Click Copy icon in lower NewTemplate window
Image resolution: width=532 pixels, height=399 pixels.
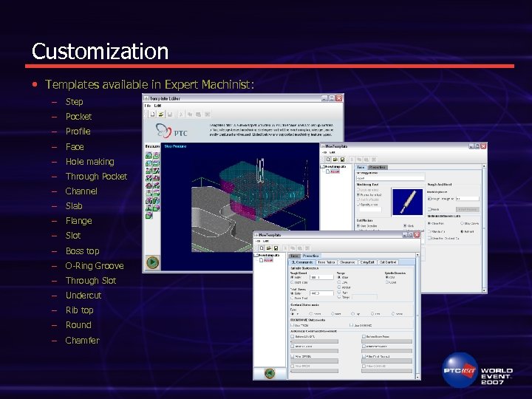tap(293, 248)
